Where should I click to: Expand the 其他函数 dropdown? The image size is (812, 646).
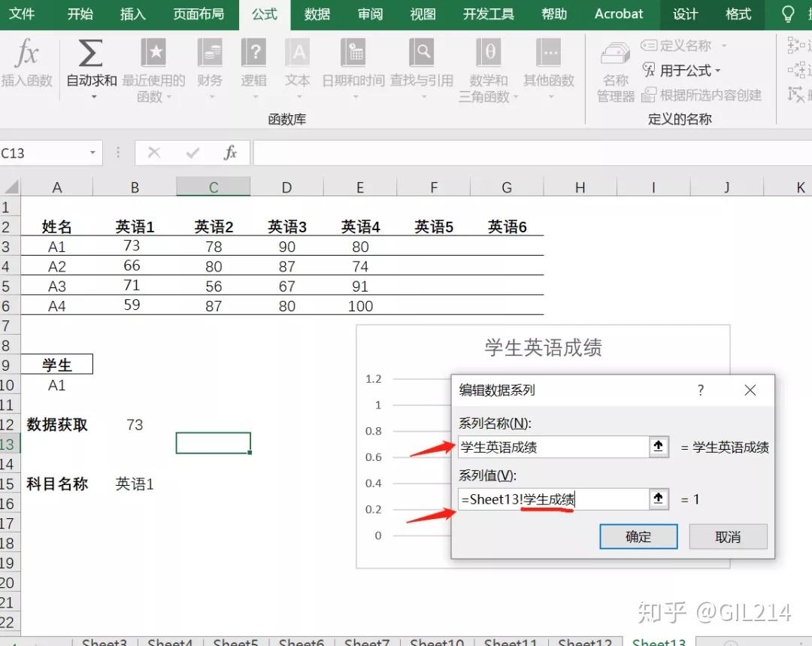[549, 98]
